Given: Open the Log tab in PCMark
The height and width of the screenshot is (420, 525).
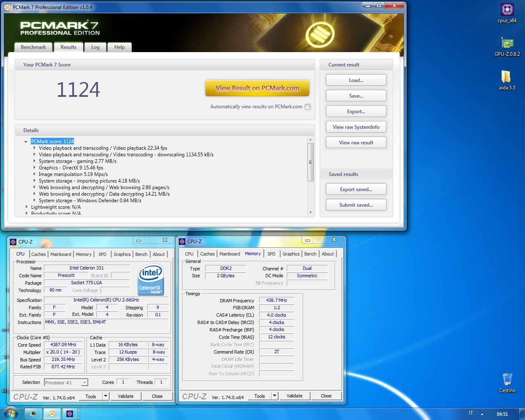Looking at the screenshot, I should pyautogui.click(x=95, y=47).
